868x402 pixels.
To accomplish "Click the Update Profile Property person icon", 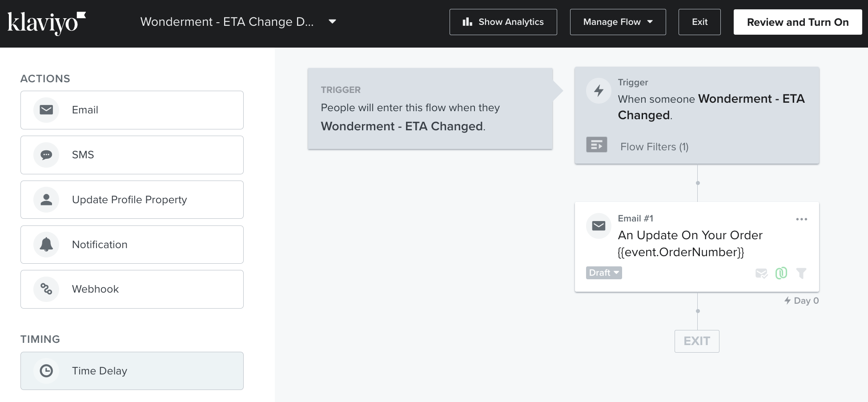I will (46, 200).
